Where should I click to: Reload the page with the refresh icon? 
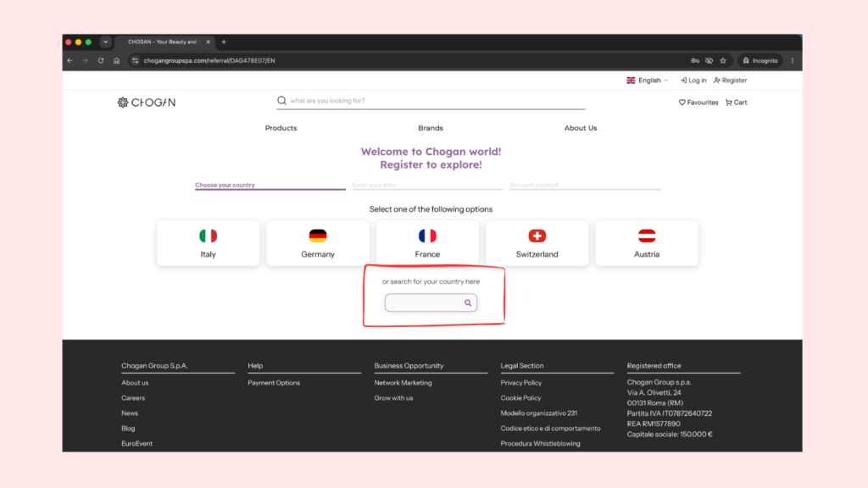click(x=101, y=61)
